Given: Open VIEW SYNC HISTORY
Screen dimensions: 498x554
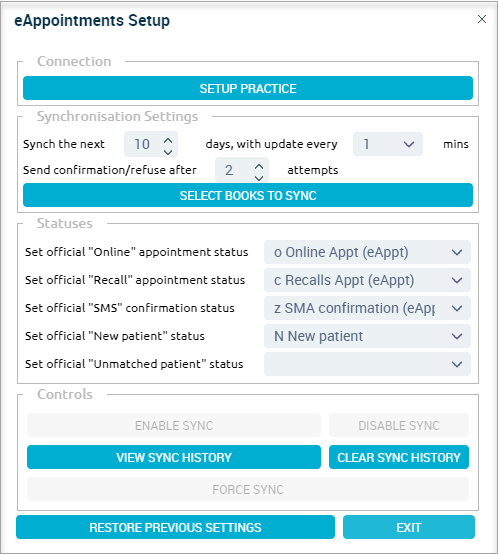Looking at the screenshot, I should 174,457.
